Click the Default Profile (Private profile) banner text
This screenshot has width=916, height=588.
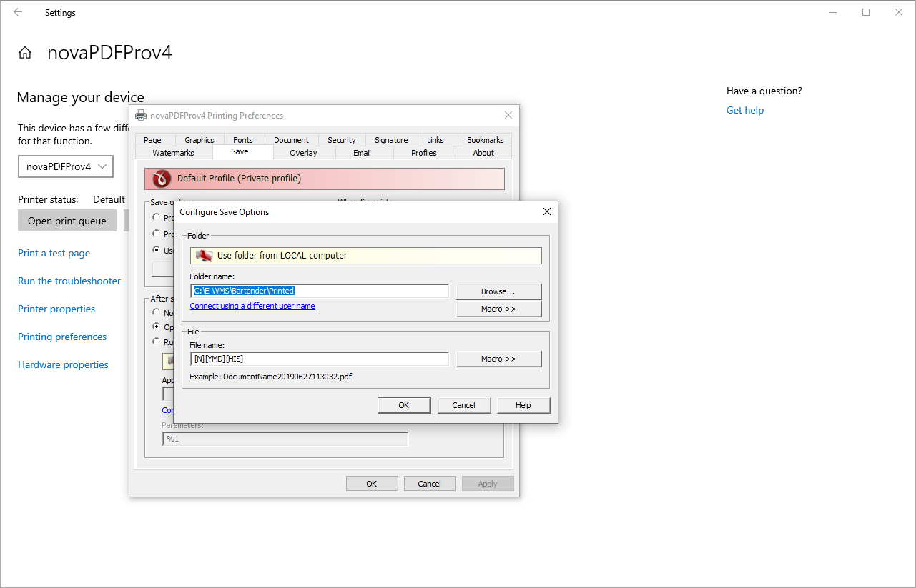(x=239, y=179)
